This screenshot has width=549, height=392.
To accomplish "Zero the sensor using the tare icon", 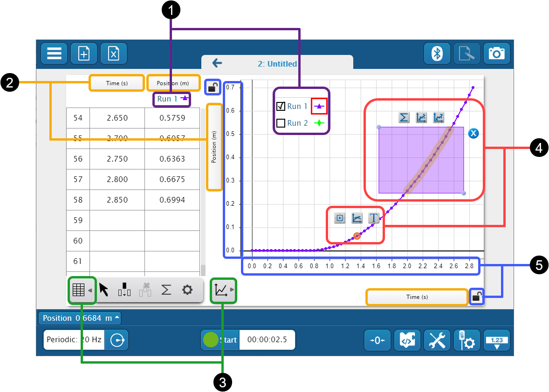I will click(x=377, y=340).
